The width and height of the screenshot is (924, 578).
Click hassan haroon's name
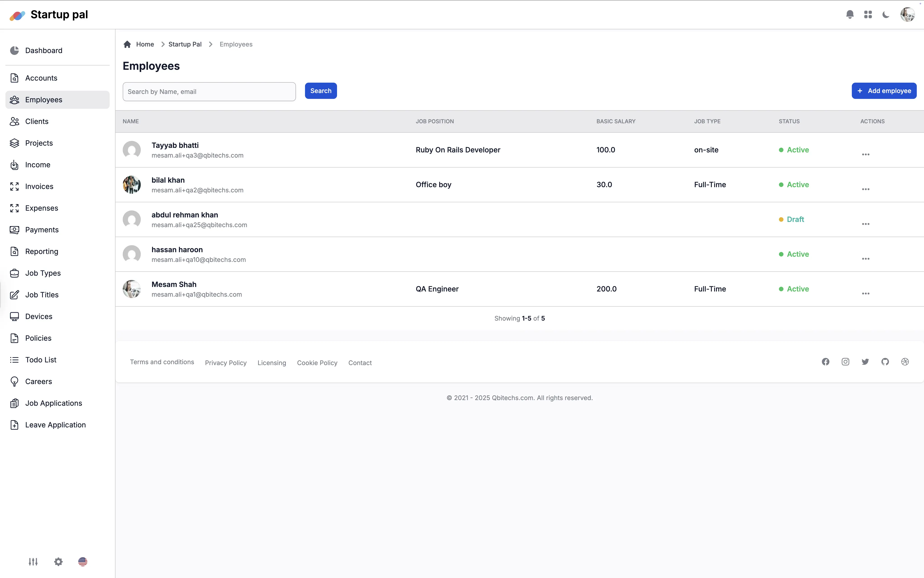pos(177,250)
